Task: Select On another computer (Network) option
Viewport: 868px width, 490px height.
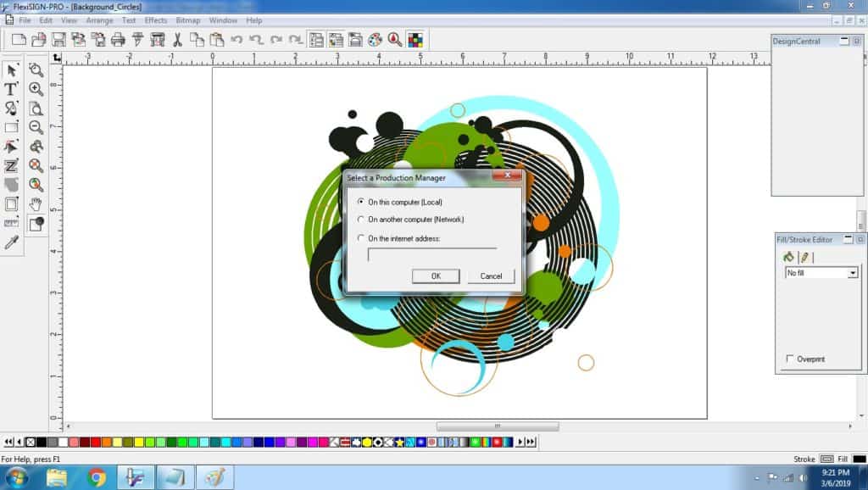Action: (x=361, y=220)
